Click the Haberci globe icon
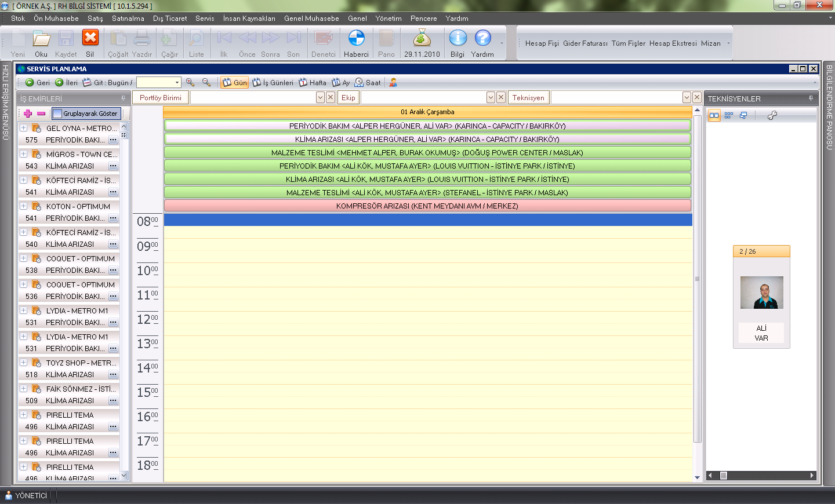The width and height of the screenshot is (835, 504). pos(356,38)
